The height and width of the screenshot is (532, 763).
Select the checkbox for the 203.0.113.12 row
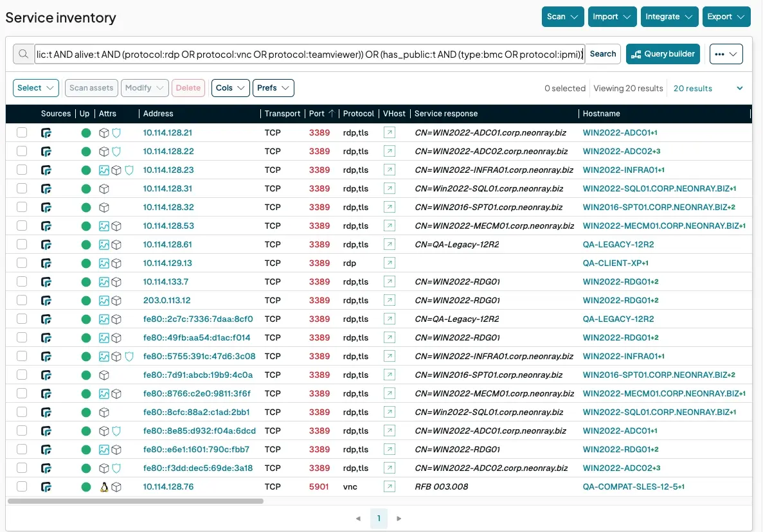(21, 300)
